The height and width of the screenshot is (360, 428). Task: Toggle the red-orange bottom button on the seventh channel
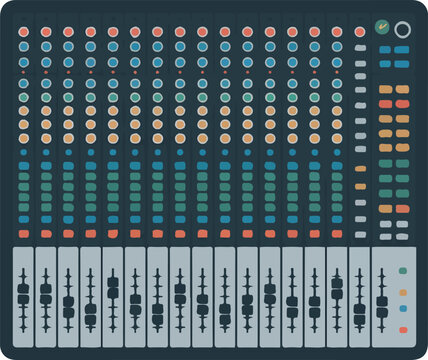click(158, 234)
